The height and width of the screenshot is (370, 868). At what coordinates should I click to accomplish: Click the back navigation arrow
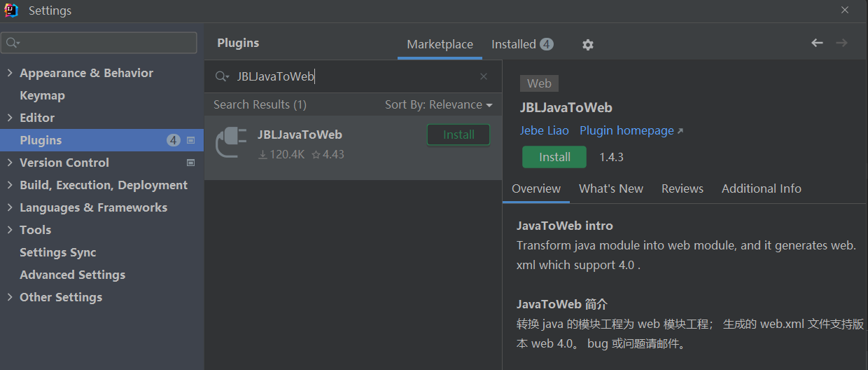click(x=817, y=43)
